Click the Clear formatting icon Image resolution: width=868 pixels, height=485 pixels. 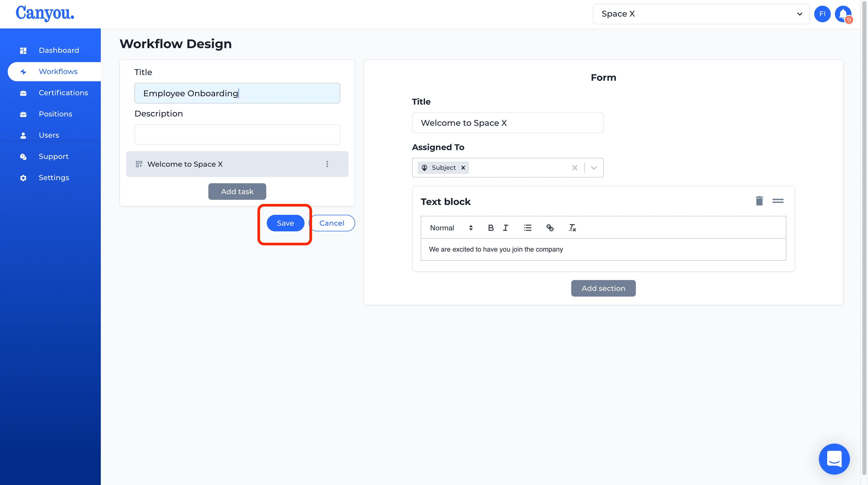pyautogui.click(x=572, y=227)
